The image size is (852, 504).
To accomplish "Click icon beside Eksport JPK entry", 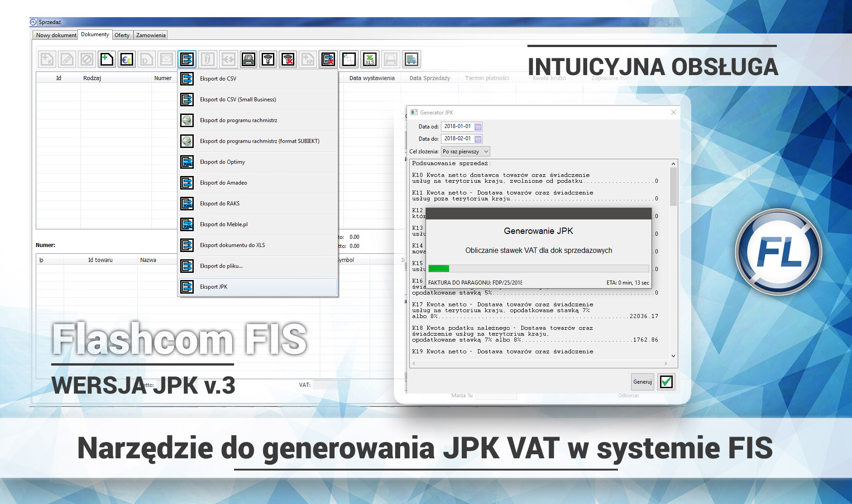I will pos(187,287).
